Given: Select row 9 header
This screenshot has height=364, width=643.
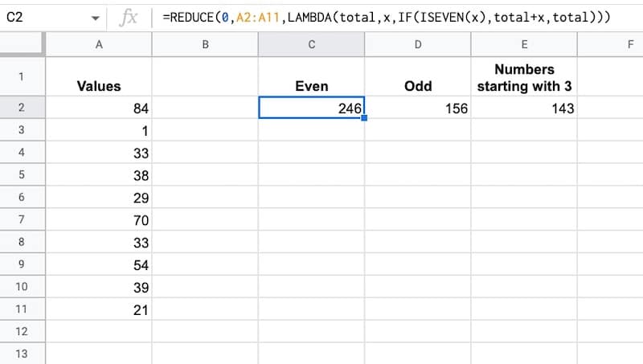Looking at the screenshot, I should [22, 264].
